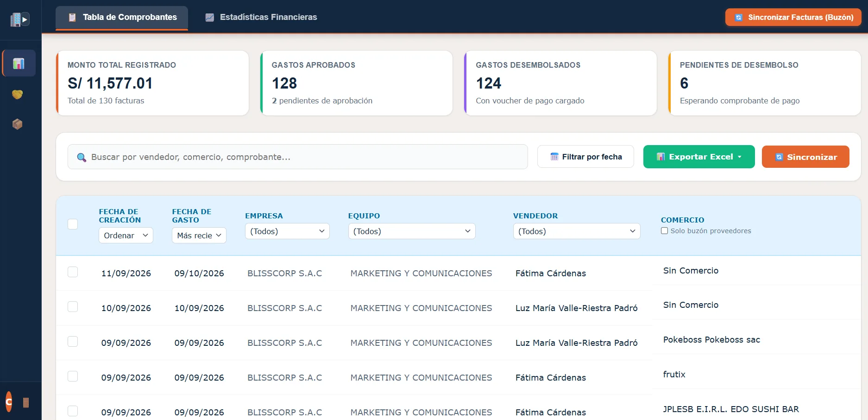
Task: Click the chart icon on Estadísticas Financieras
Action: (210, 18)
